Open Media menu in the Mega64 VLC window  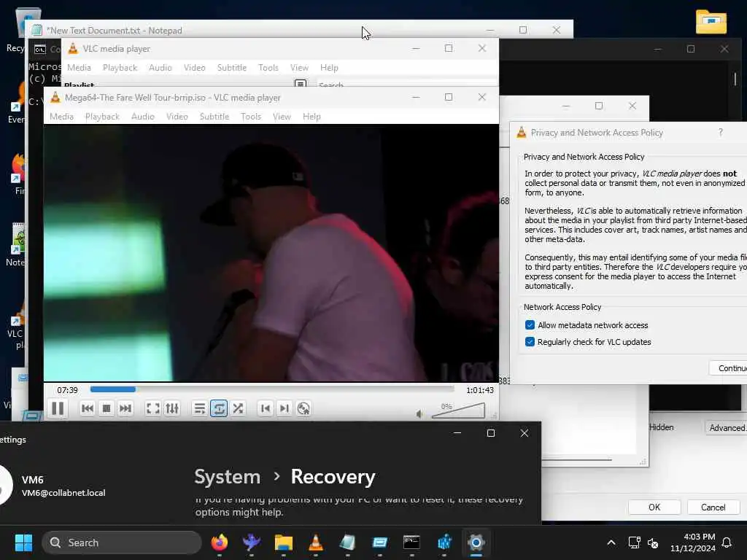(x=61, y=117)
